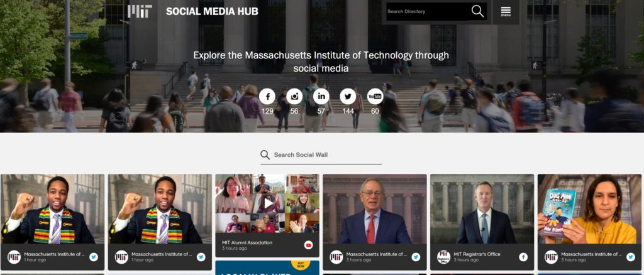This screenshot has width=644, height=275.
Task: Open the hamburger menu button
Action: pyautogui.click(x=506, y=11)
